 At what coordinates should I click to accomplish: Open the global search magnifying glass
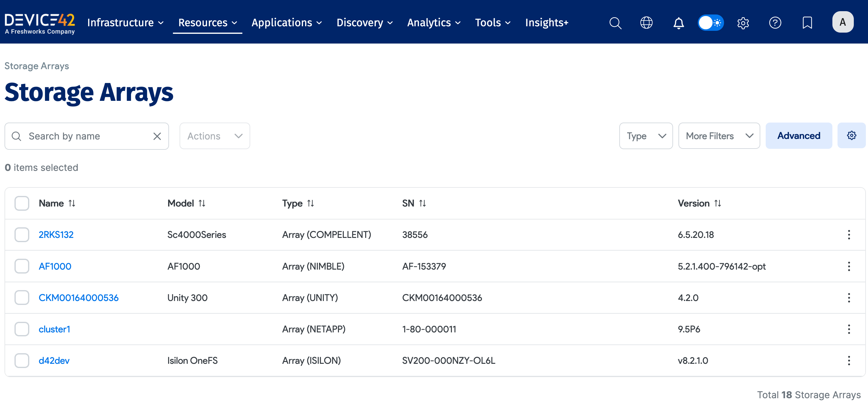coord(615,23)
